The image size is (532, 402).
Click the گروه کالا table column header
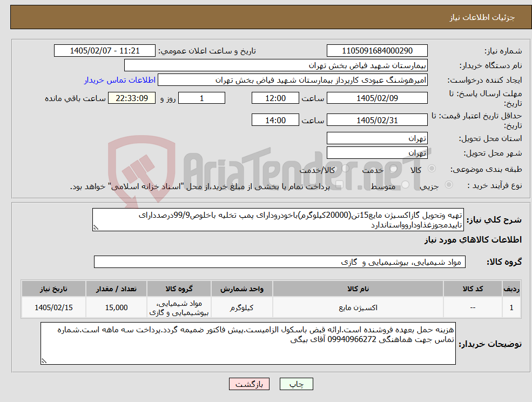pyautogui.click(x=179, y=289)
